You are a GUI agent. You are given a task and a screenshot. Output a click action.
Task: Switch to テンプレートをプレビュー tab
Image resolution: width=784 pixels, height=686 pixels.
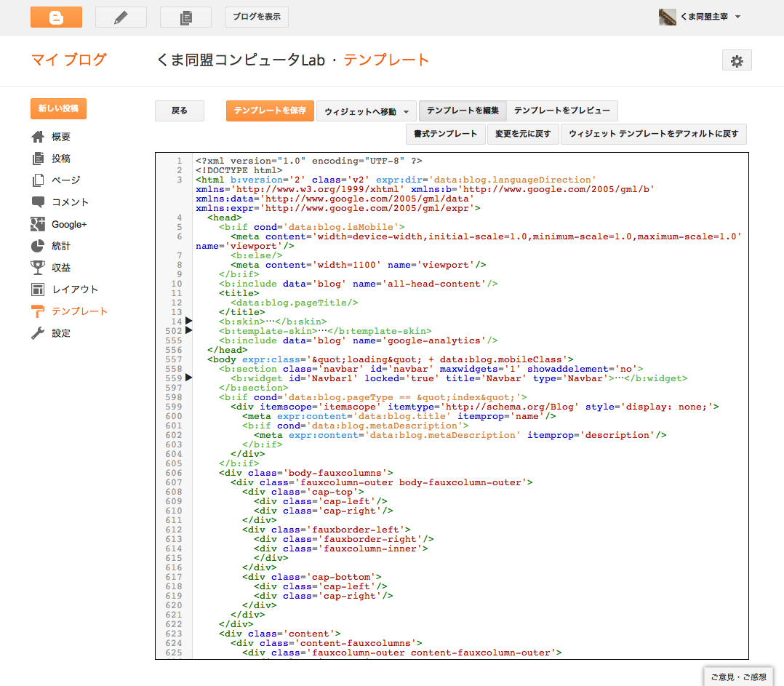(562, 111)
